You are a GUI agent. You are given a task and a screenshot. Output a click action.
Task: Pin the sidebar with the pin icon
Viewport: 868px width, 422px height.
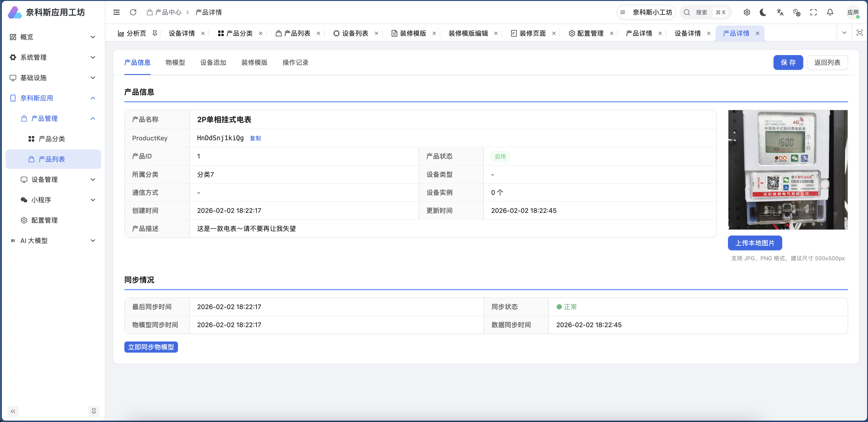coord(94,411)
